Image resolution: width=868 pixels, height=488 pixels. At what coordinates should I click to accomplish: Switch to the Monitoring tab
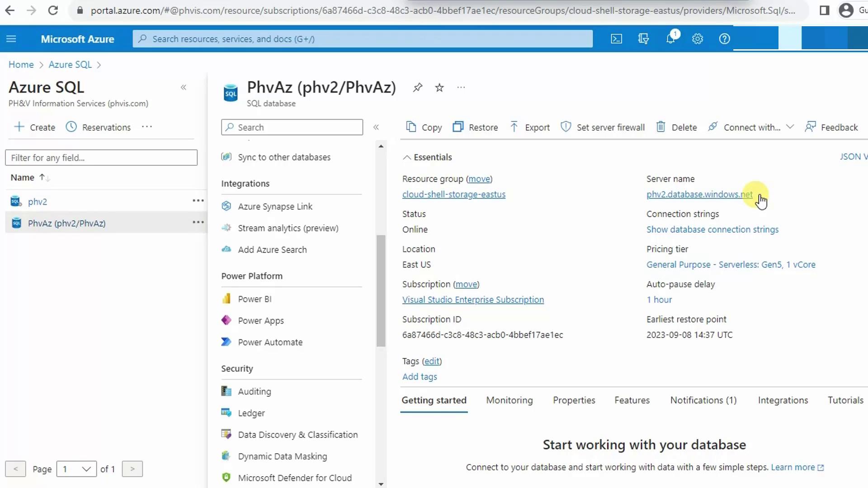(x=509, y=400)
